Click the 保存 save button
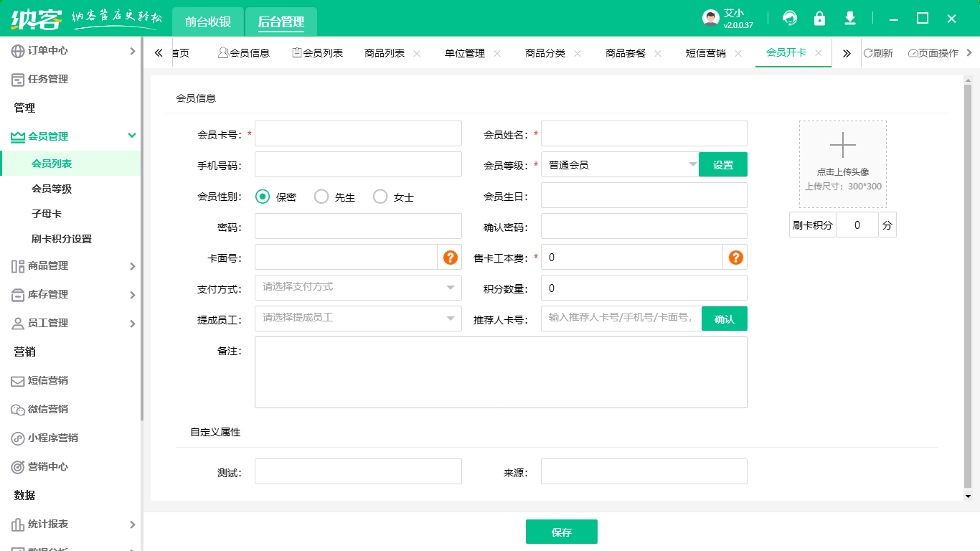 tap(562, 531)
